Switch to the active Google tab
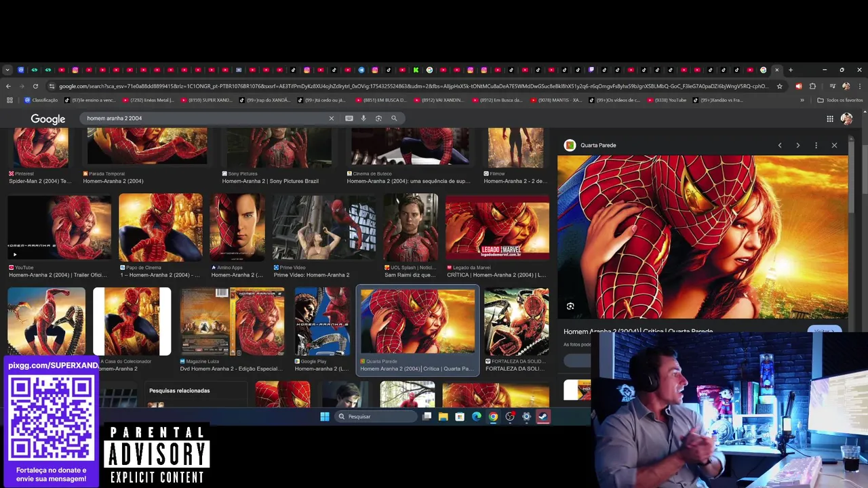868x488 pixels. pos(764,70)
